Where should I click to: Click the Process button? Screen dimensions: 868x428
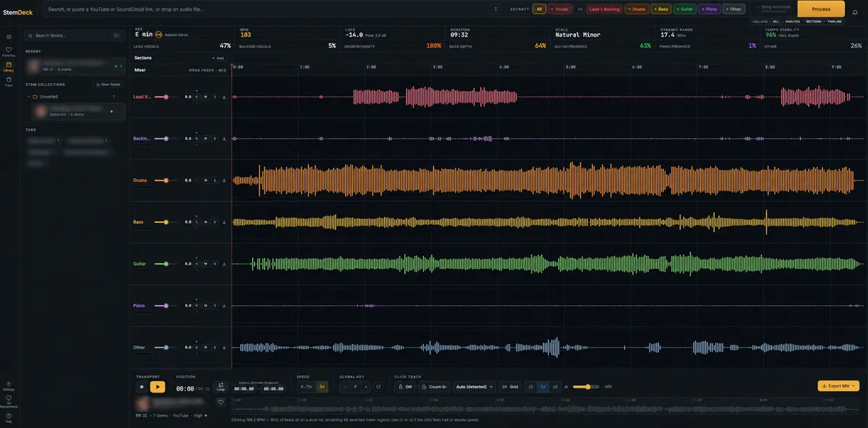[x=821, y=9]
